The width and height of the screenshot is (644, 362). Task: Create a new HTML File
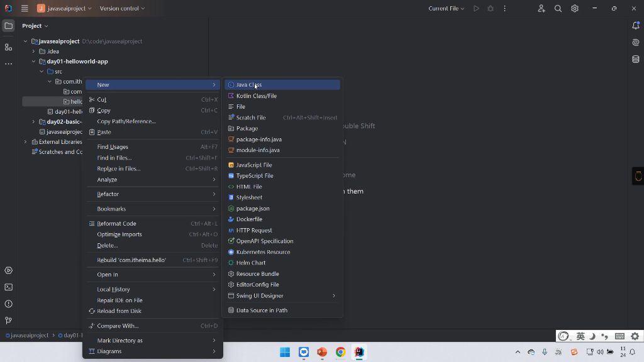pos(282,186)
